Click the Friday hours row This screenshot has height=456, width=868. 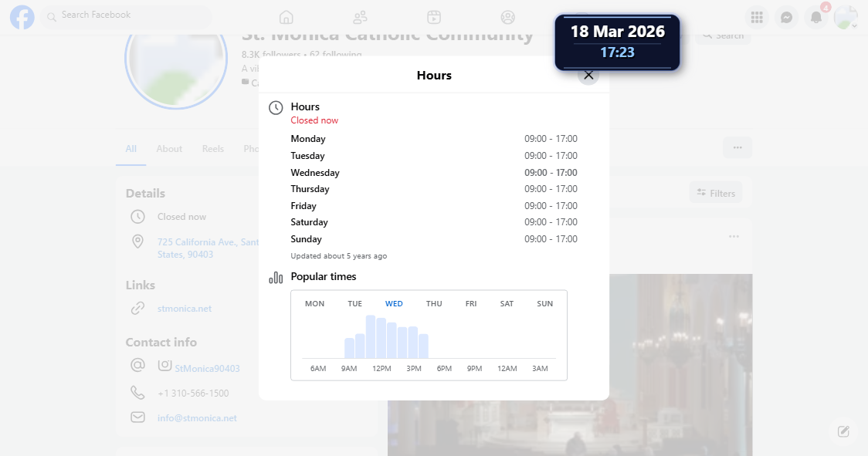434,206
